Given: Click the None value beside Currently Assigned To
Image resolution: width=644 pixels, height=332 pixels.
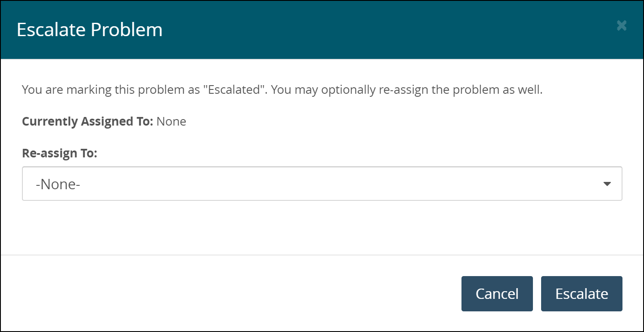Looking at the screenshot, I should click(x=171, y=122).
